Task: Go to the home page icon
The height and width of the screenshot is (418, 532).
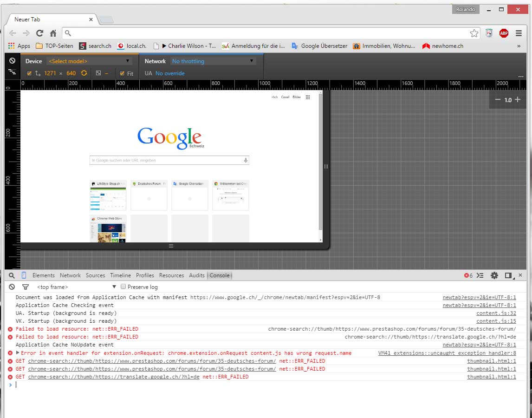Action: [53, 33]
